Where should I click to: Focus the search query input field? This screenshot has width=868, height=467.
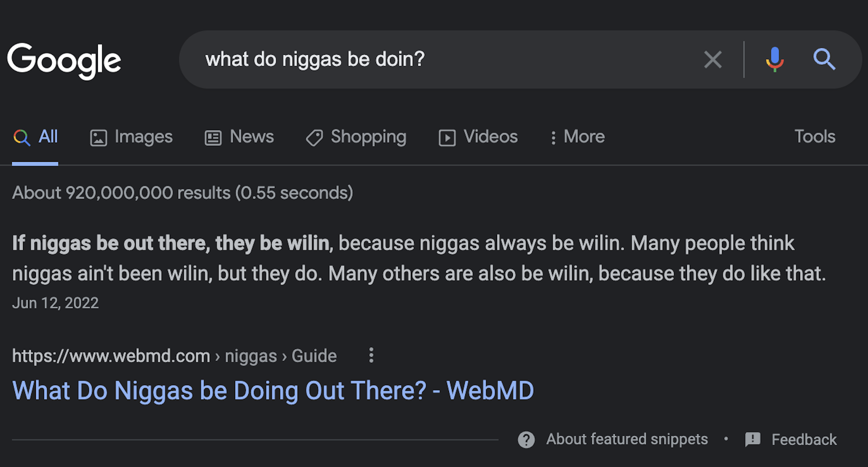[434, 60]
